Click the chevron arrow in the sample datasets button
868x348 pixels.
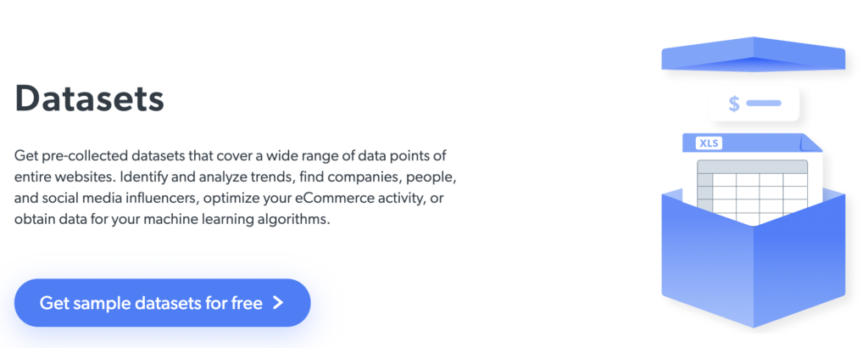[x=278, y=303]
